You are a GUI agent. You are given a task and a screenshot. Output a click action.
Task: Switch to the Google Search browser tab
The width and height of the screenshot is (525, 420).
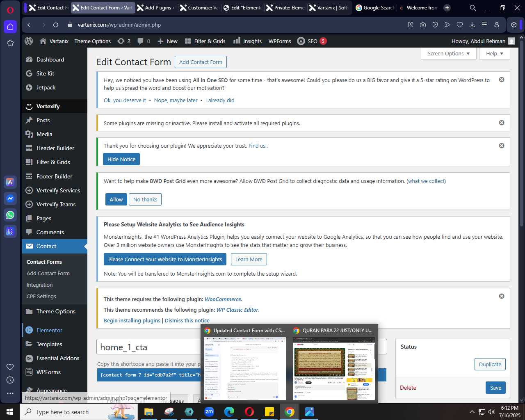tap(375, 8)
